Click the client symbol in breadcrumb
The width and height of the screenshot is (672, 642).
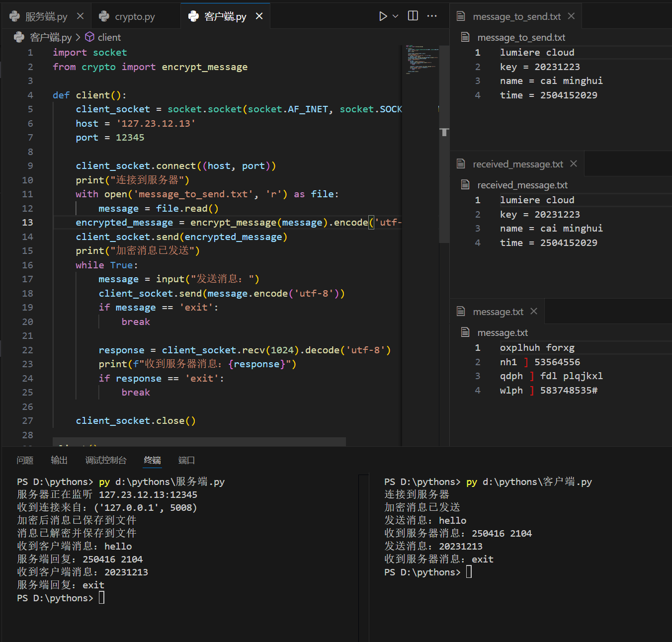coord(109,37)
